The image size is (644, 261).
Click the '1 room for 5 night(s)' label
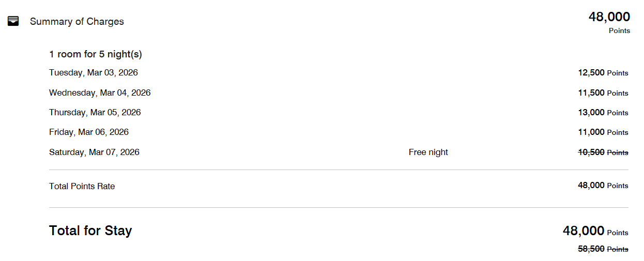point(96,54)
